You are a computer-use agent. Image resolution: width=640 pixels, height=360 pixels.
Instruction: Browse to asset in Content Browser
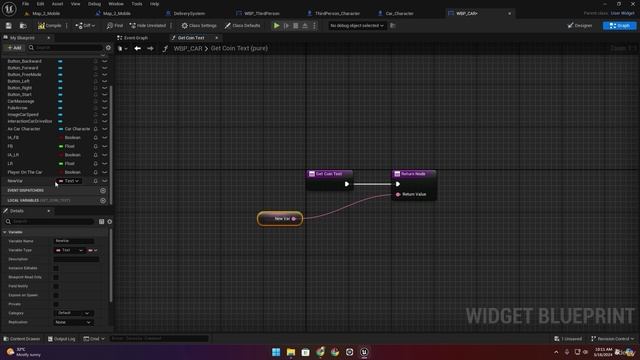tap(23, 26)
